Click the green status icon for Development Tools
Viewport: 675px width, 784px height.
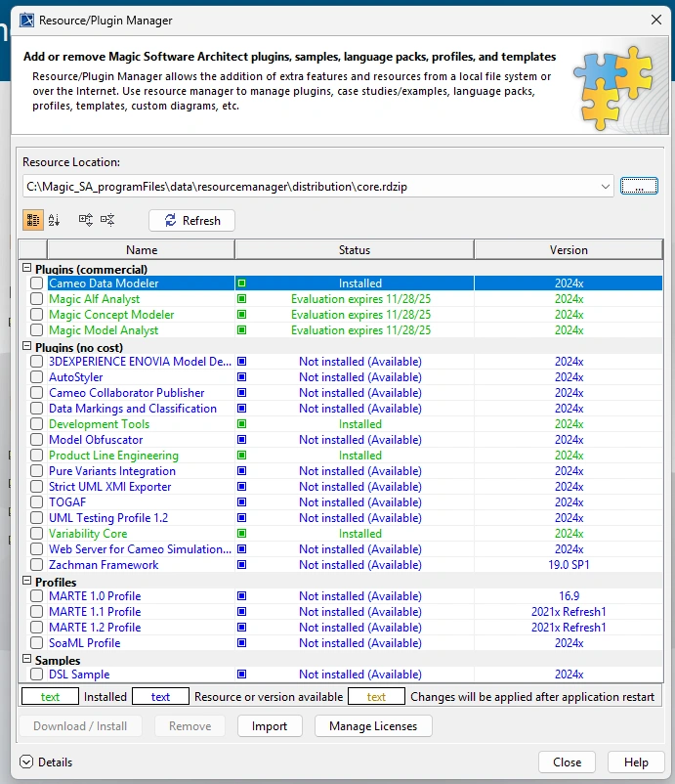click(242, 424)
